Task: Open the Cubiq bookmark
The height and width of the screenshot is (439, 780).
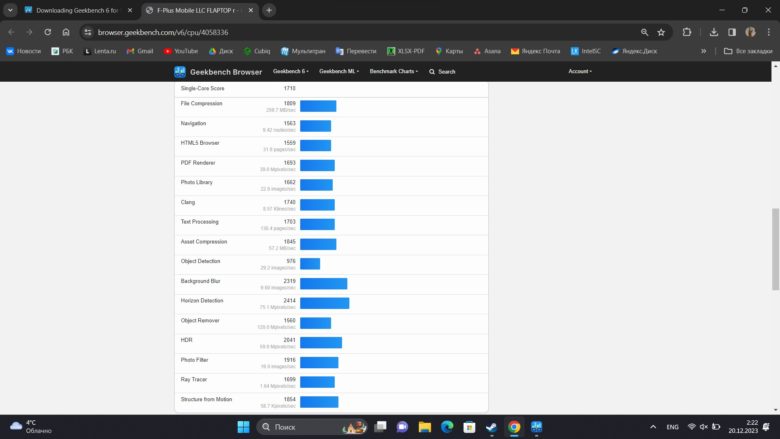Action: pyautogui.click(x=257, y=51)
